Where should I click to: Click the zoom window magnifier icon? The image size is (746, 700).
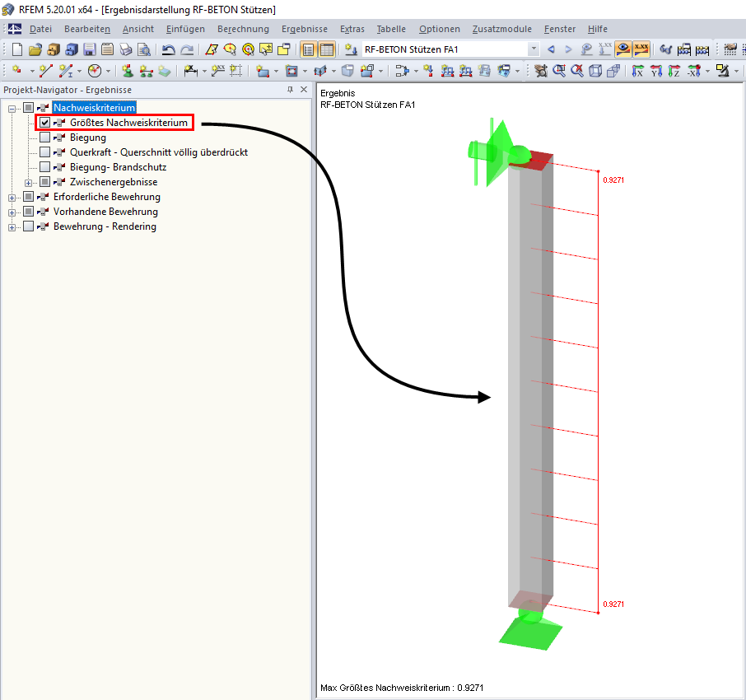559,71
